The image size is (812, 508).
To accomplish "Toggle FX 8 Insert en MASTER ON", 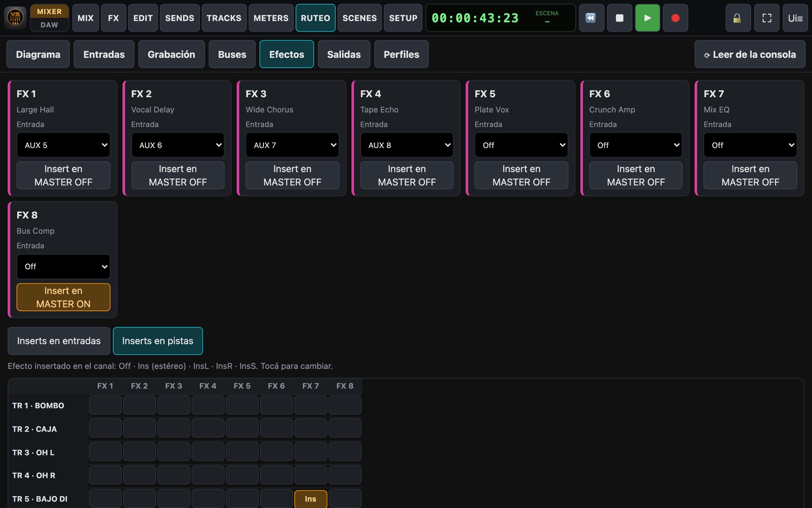I will 63,297.
